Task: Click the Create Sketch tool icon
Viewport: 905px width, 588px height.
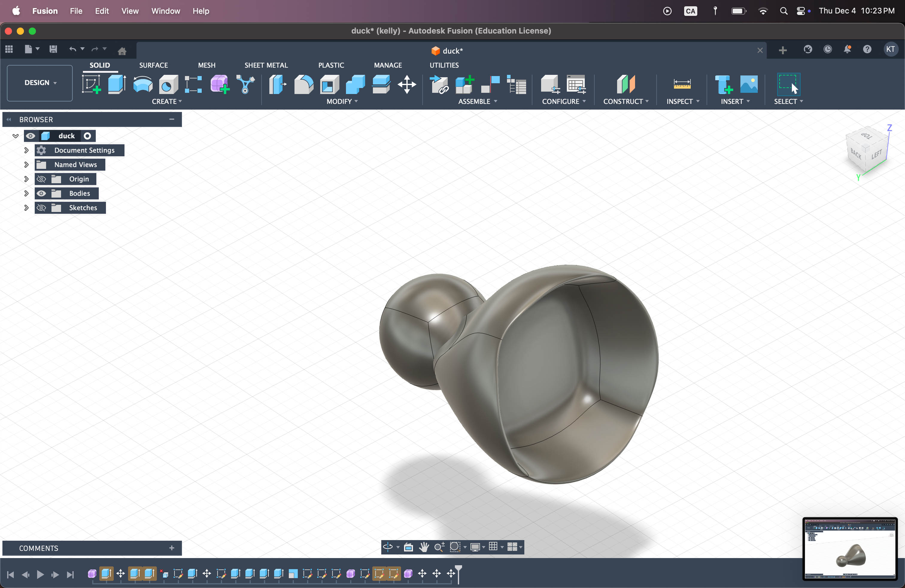Action: click(x=91, y=84)
